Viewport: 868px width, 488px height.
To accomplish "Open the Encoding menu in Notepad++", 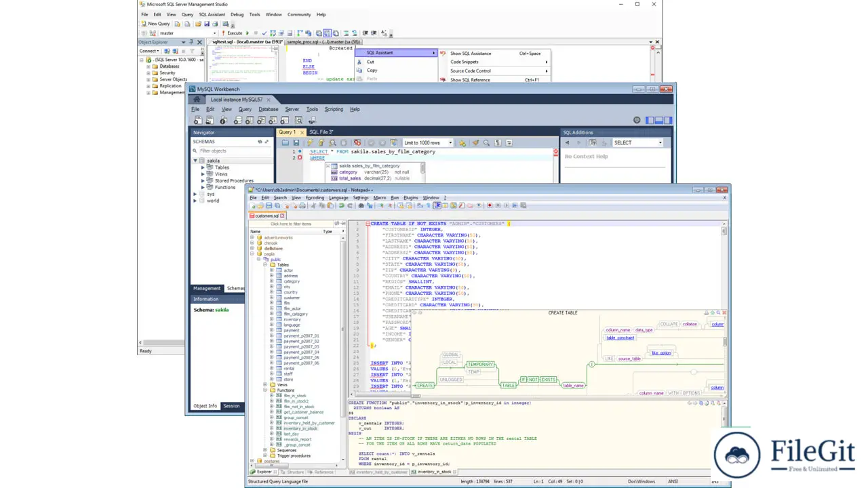I will pyautogui.click(x=315, y=198).
